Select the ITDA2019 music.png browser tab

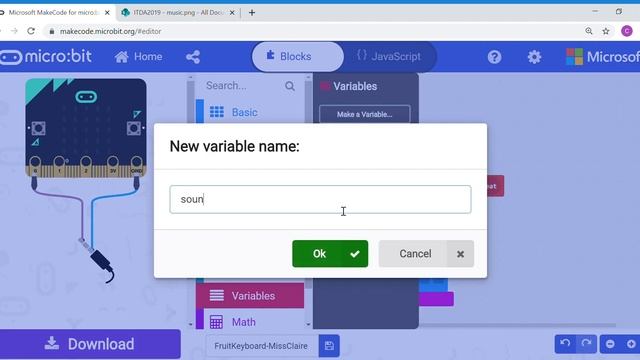click(177, 13)
